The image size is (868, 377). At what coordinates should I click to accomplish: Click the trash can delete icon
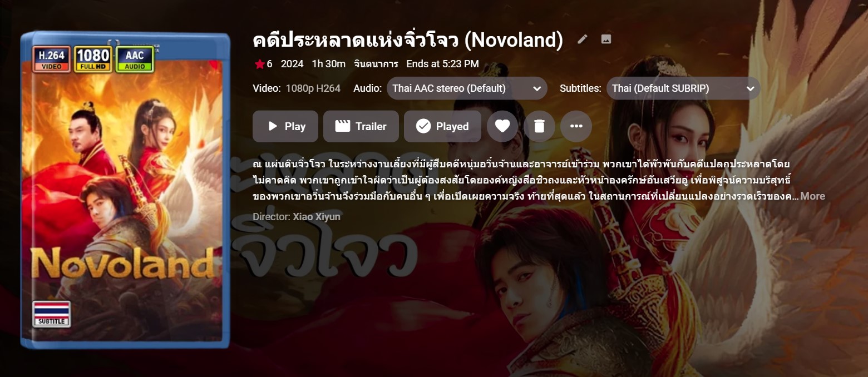click(x=539, y=126)
